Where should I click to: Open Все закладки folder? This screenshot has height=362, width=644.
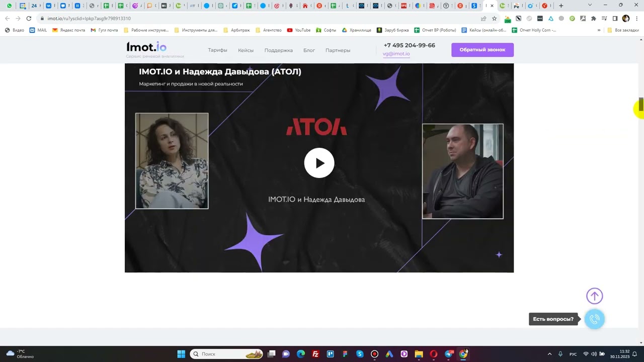point(623,30)
